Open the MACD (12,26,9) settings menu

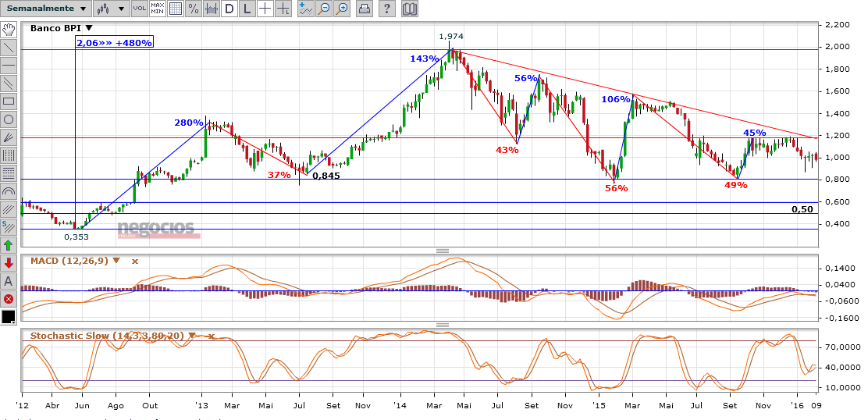(116, 261)
